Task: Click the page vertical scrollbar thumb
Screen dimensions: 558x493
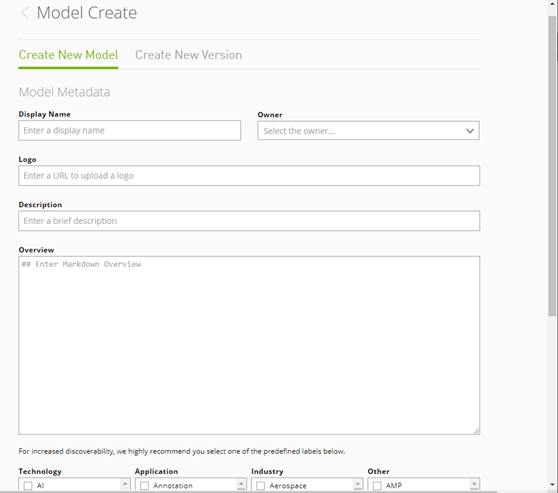Action: coord(552,166)
